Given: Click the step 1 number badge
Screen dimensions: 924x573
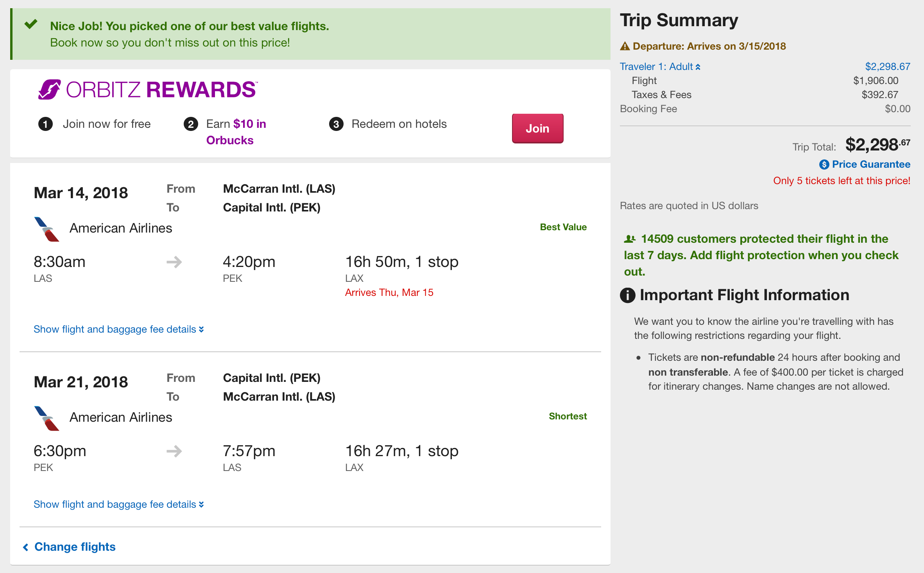Looking at the screenshot, I should point(45,124).
